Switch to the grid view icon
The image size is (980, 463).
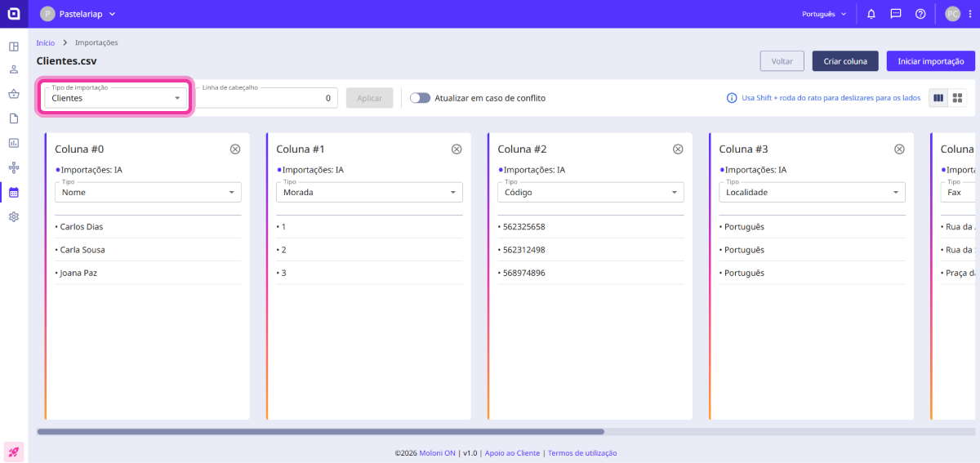pos(957,98)
